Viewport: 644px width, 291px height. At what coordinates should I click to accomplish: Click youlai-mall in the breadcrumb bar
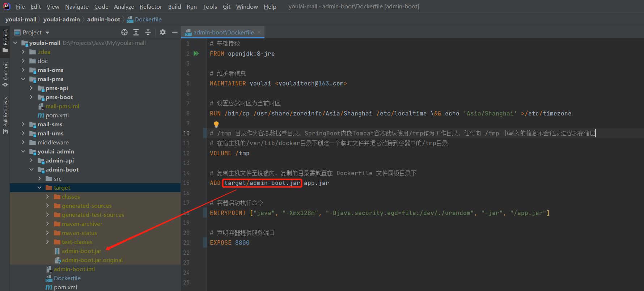21,20
